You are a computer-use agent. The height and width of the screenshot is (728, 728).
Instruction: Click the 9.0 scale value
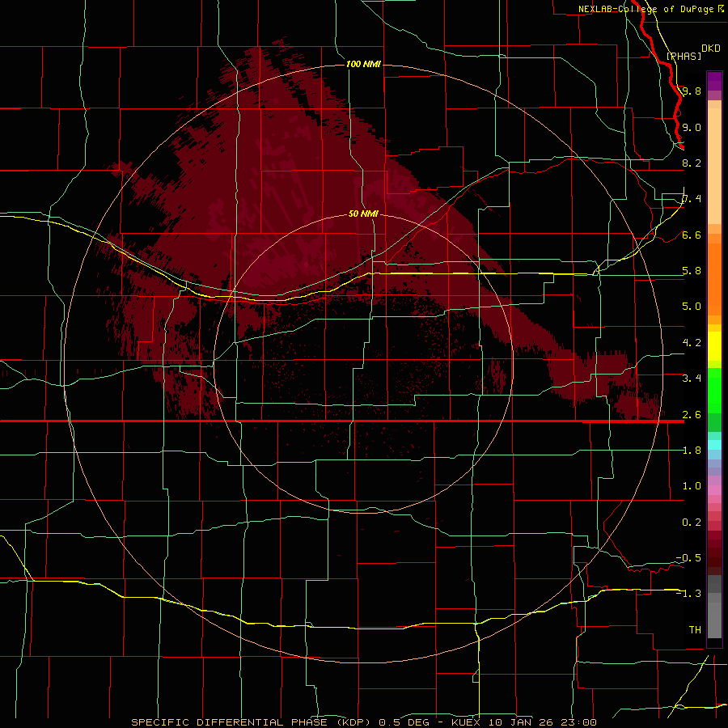[692, 127]
